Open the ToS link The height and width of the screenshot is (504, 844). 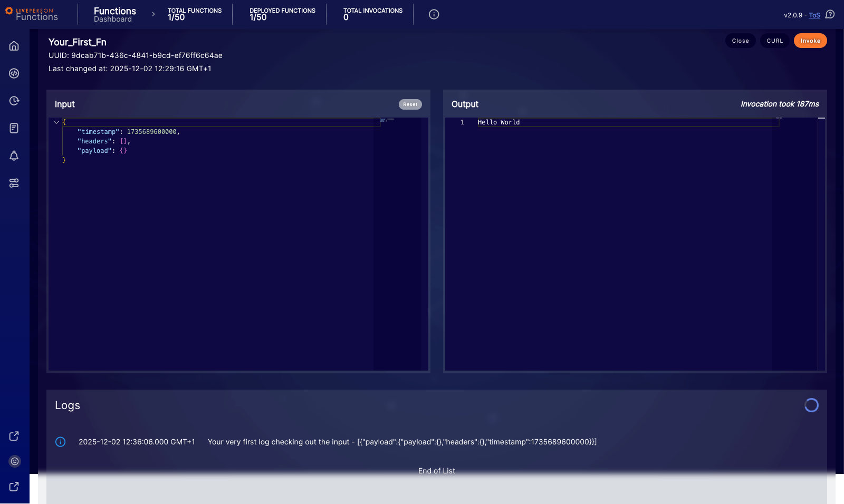tap(815, 15)
